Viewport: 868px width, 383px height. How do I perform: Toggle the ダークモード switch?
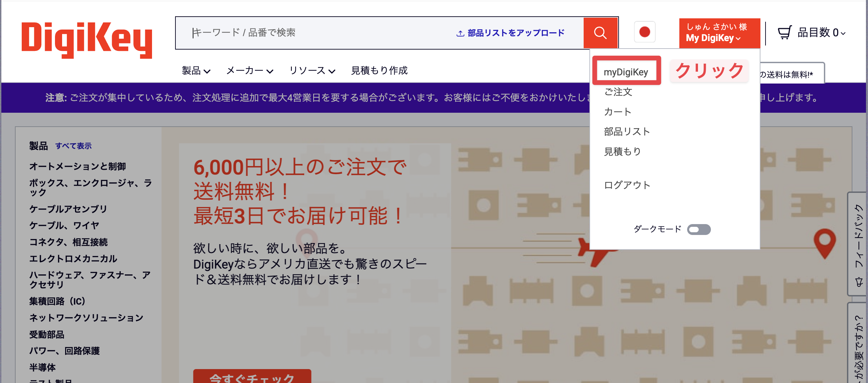[x=698, y=230]
